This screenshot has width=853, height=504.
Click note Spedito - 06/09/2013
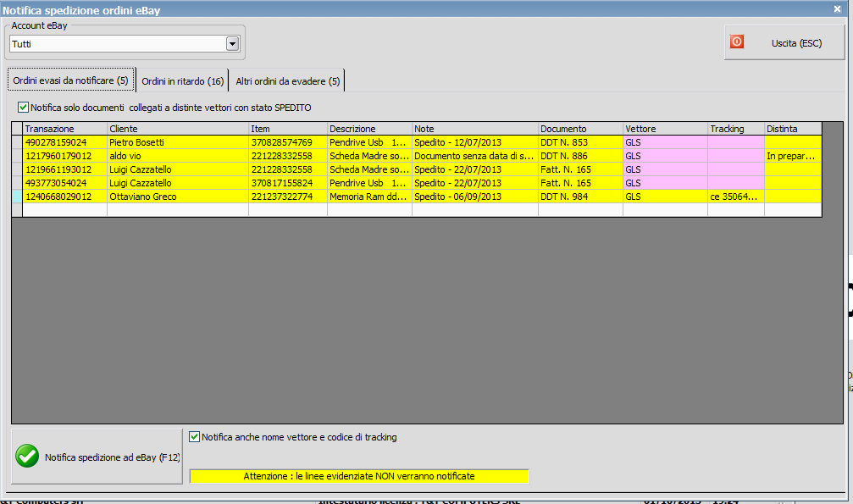[475, 197]
